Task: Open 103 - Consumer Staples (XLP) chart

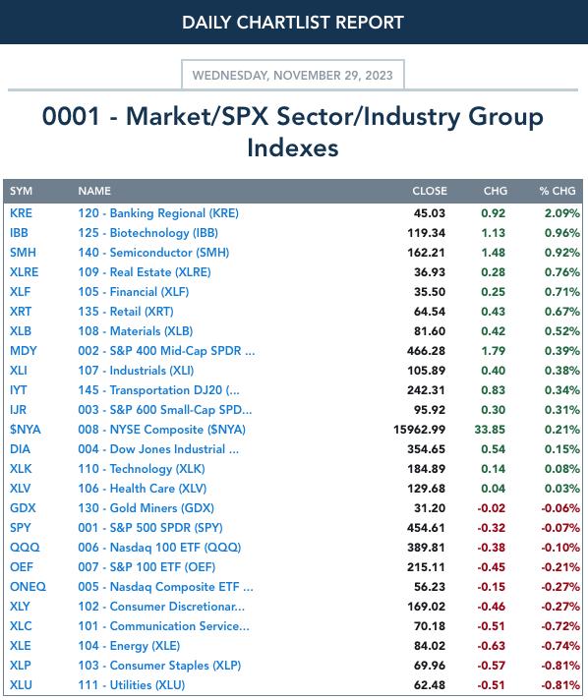Action: [x=159, y=666]
